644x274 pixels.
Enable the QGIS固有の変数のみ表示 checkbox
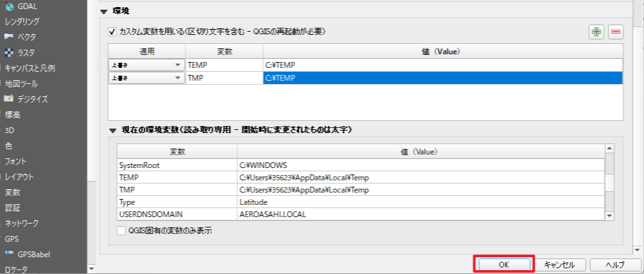tap(121, 230)
